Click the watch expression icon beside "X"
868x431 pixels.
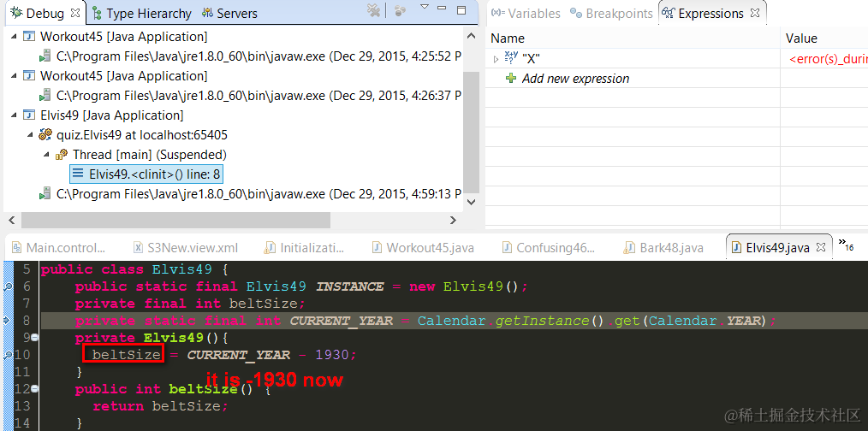coord(510,58)
